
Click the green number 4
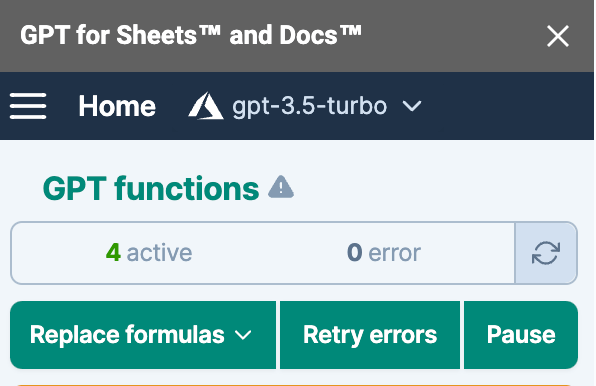coord(113,253)
